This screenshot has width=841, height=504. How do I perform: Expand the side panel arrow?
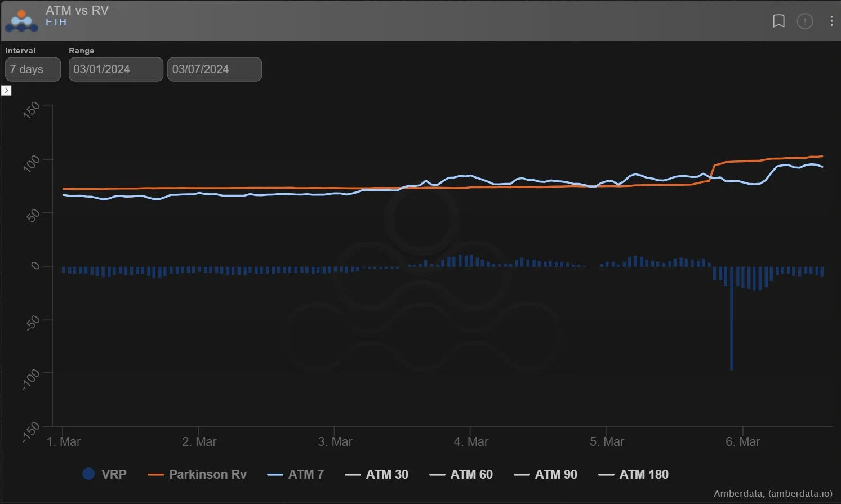click(6, 91)
